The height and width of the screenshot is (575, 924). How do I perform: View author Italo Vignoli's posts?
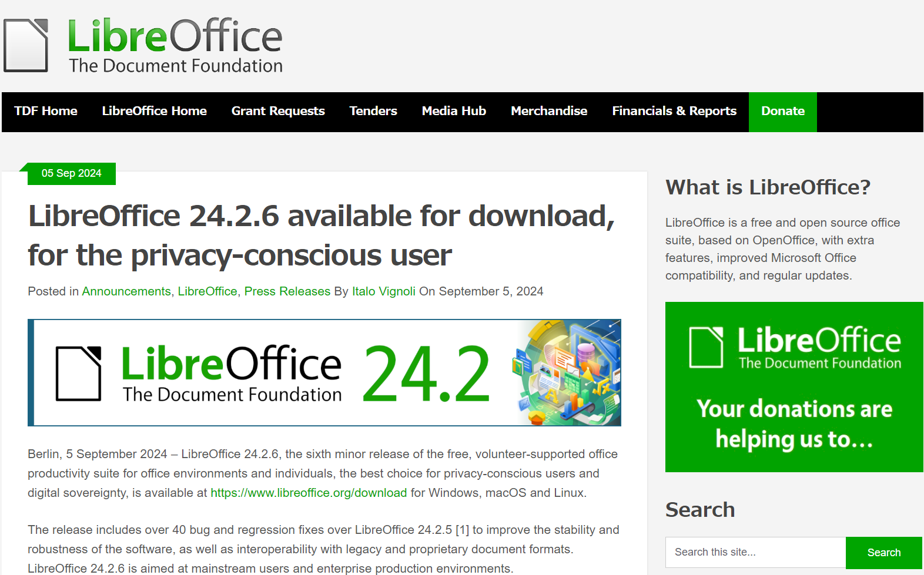coord(384,291)
